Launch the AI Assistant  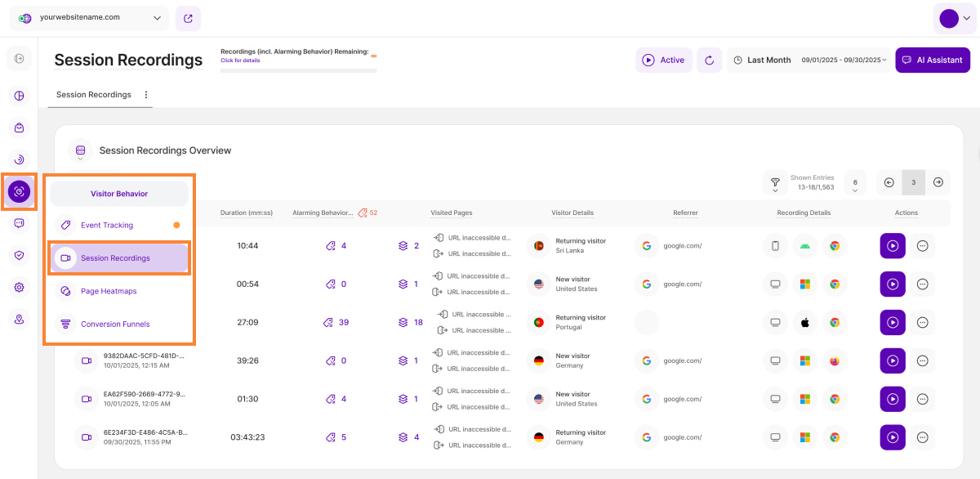[933, 60]
